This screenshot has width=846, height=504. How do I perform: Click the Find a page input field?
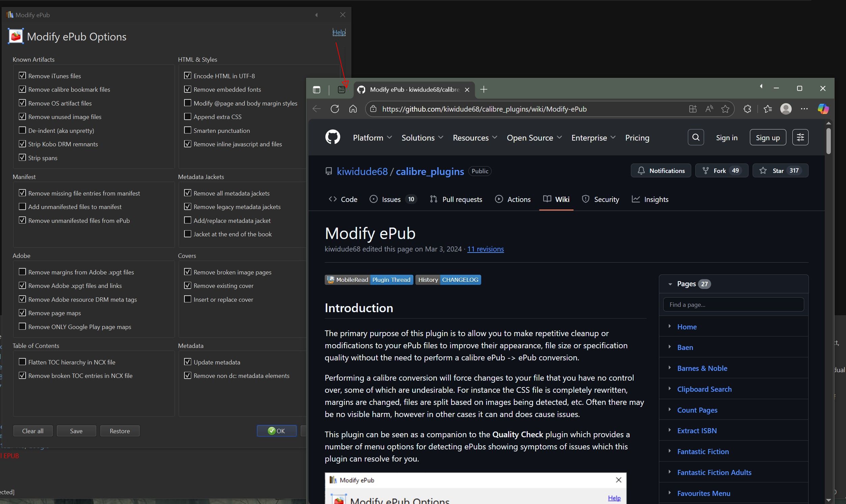coord(733,305)
